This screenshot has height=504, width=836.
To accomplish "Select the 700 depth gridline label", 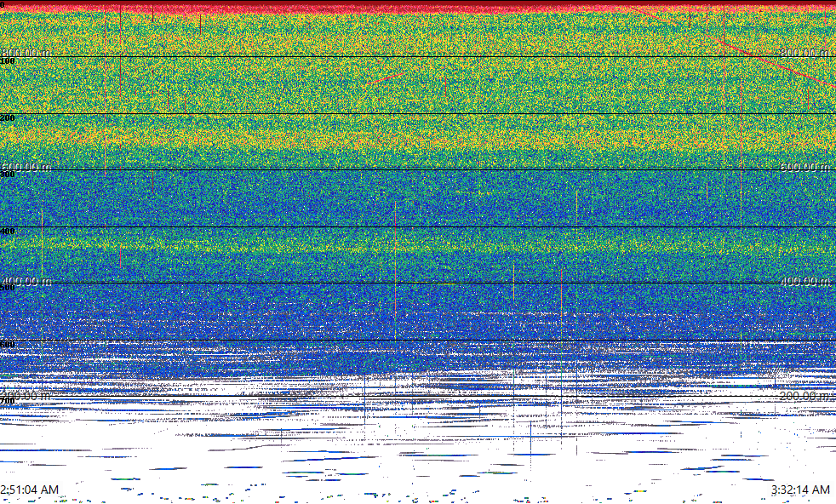I will (8, 401).
